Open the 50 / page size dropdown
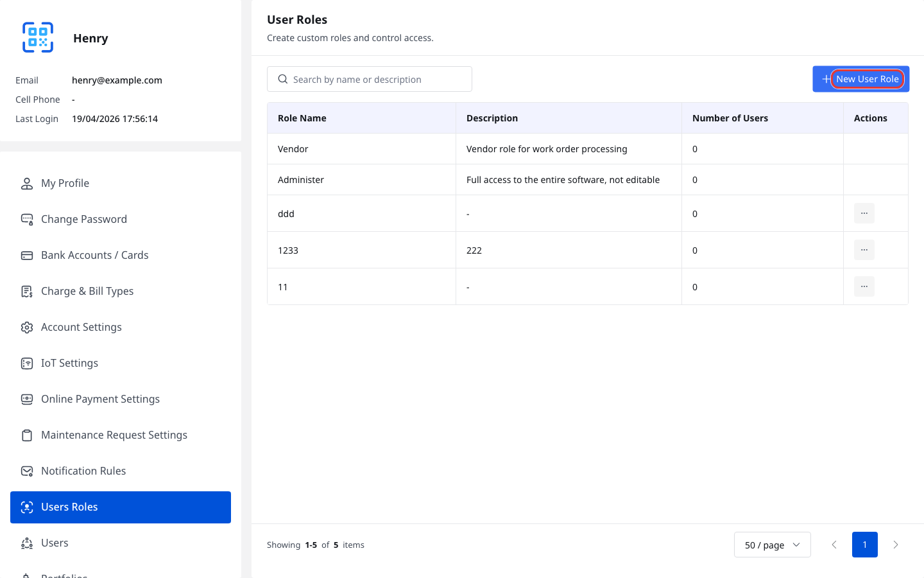Viewport: 924px width, 578px height. [x=773, y=545]
